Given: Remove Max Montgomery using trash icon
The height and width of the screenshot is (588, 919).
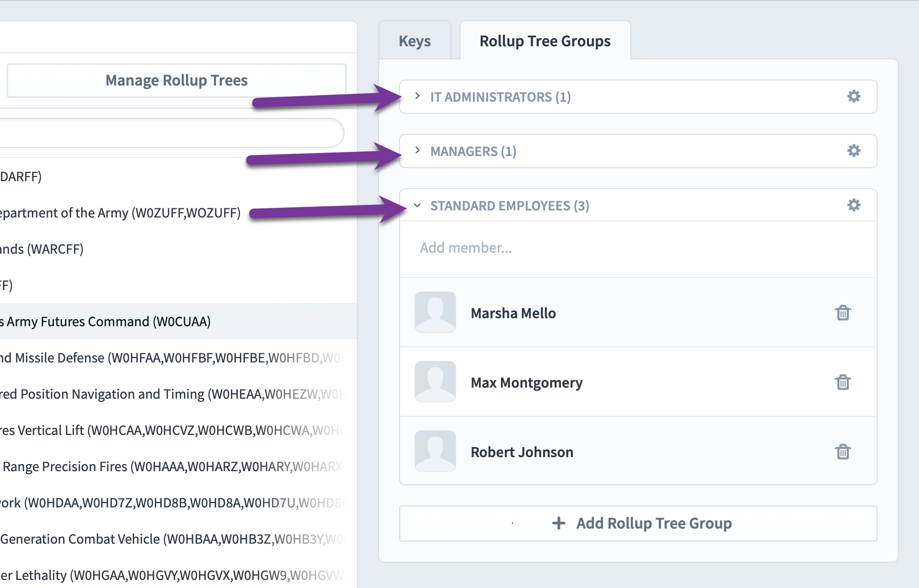Looking at the screenshot, I should (x=843, y=382).
